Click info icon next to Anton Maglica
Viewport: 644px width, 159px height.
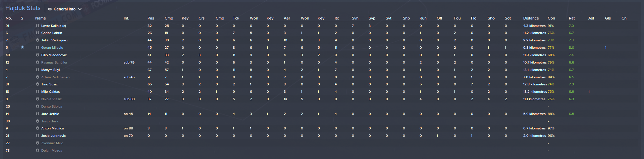[38, 128]
